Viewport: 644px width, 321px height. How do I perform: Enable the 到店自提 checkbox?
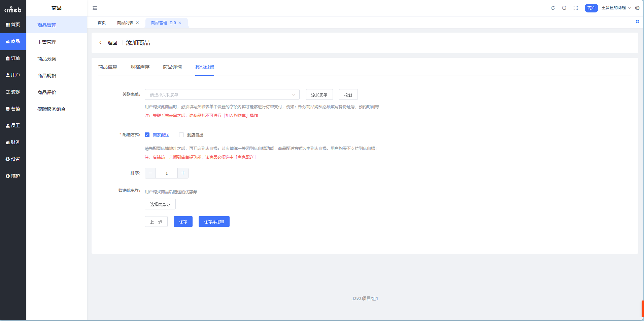[181, 135]
